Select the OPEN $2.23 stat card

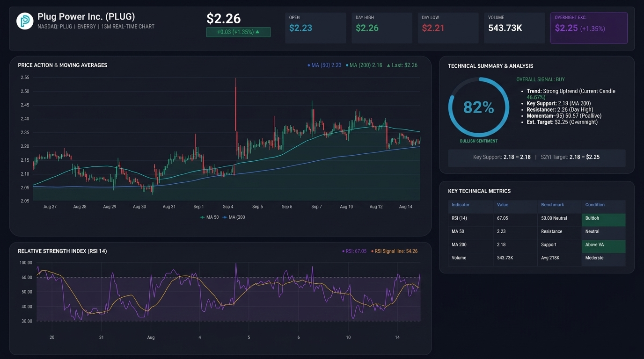click(x=315, y=28)
